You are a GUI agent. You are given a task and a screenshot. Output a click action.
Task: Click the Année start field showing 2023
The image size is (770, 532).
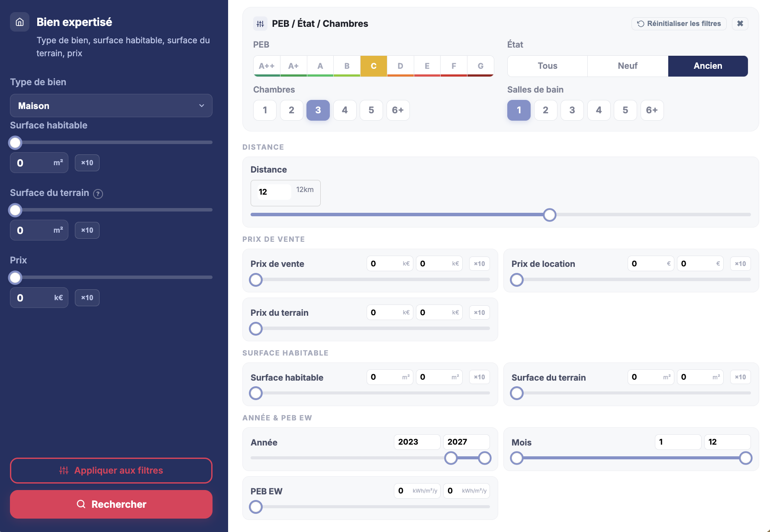[417, 442]
